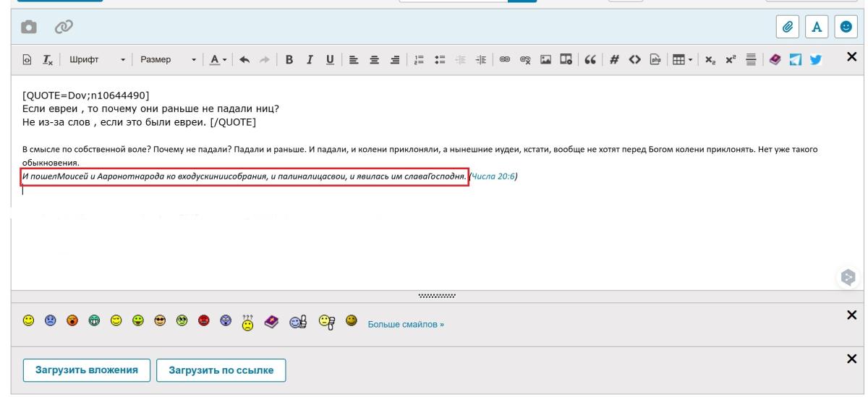The image size is (868, 397).
Task: Open attachments via paperclip icon
Action: coord(788,25)
